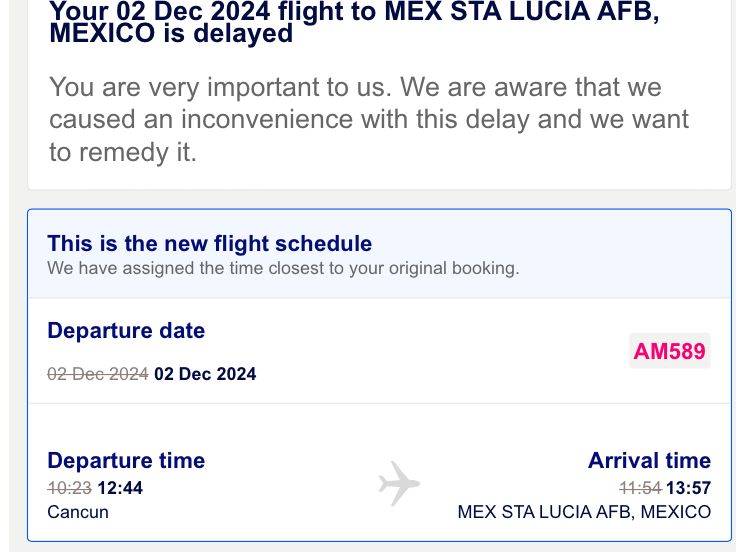
Task: Click the crossed-out 10:23 departure time
Action: (69, 488)
